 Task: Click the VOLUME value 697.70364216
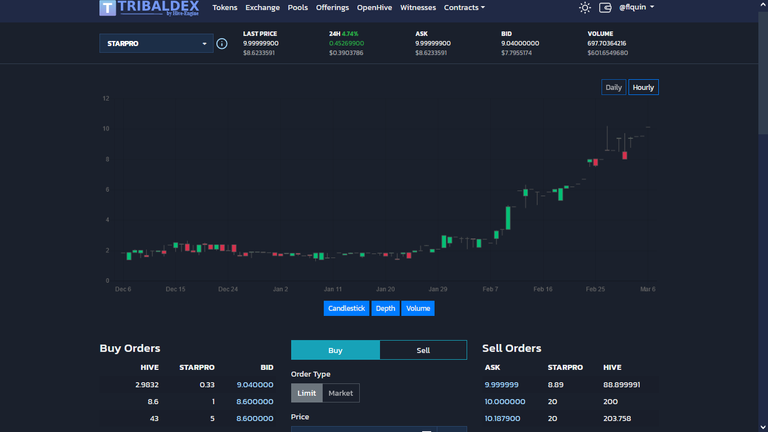(607, 43)
